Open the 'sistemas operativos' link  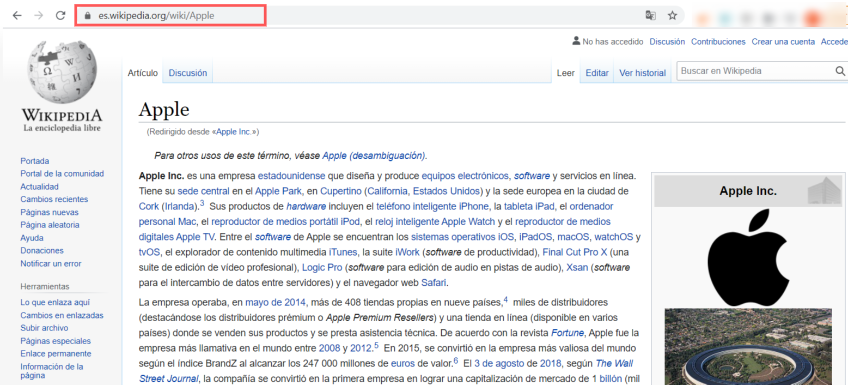(x=453, y=237)
